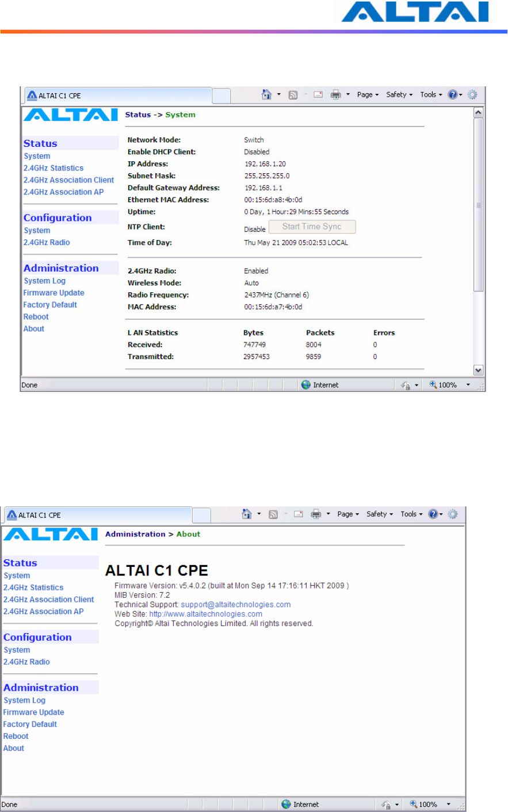This screenshot has width=508, height=812.
Task: Click Print icon in lower browser toolbar
Action: 316,514
